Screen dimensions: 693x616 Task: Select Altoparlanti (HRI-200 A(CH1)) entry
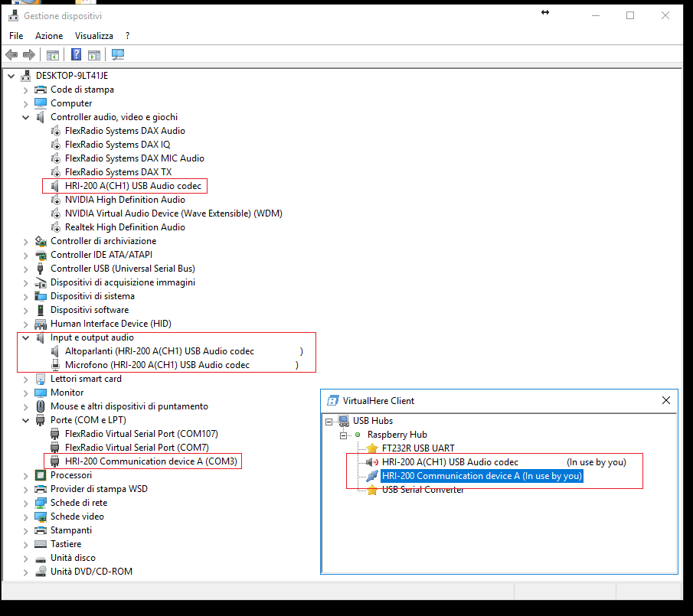point(184,351)
